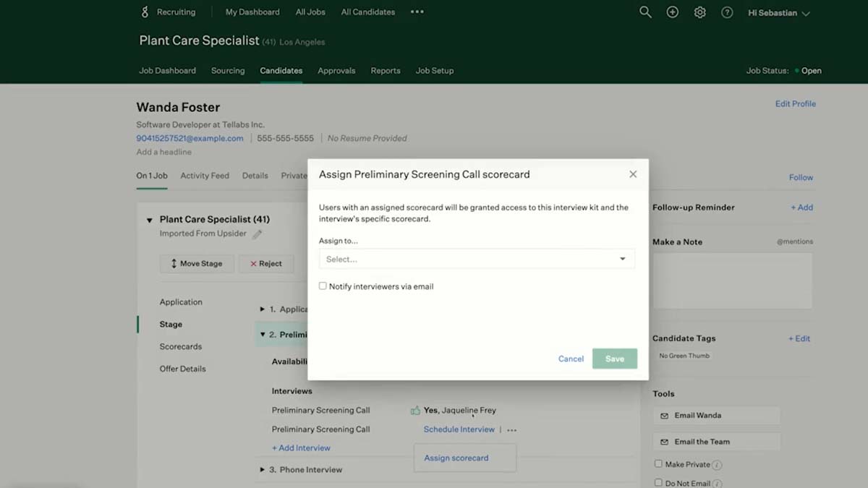Click the Reject button
Viewport: 868px width, 488px height.
pos(266,264)
